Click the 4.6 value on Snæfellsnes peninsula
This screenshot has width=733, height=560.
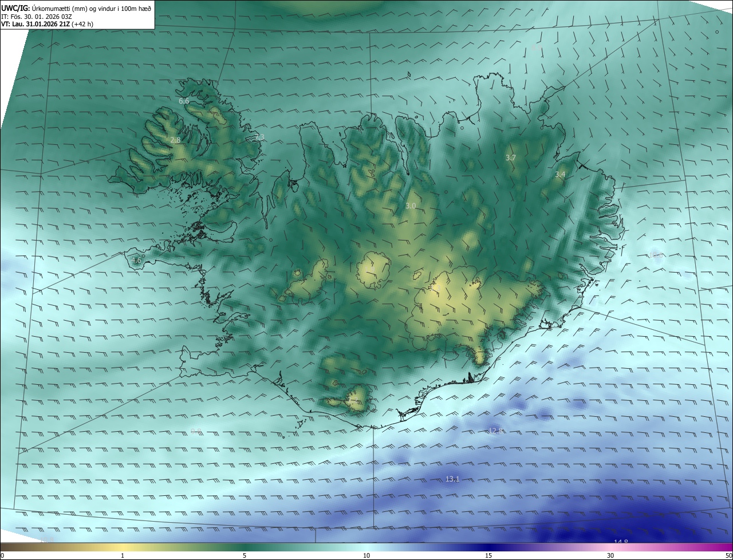[x=136, y=261]
